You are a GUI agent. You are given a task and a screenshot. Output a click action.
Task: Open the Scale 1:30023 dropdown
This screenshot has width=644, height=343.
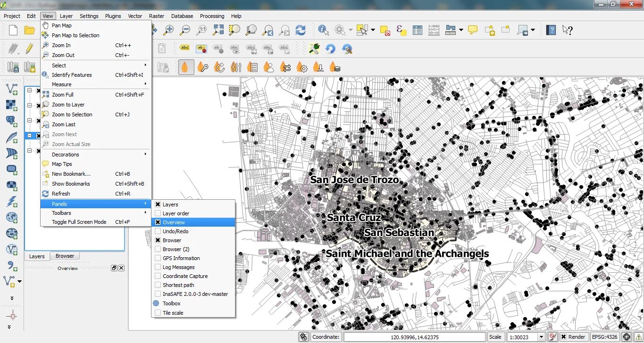[541, 337]
